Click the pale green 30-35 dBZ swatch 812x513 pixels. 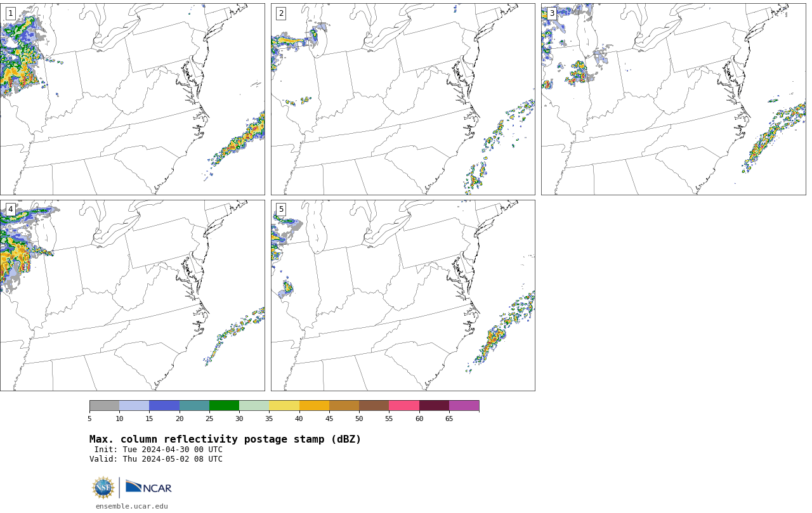pyautogui.click(x=254, y=406)
